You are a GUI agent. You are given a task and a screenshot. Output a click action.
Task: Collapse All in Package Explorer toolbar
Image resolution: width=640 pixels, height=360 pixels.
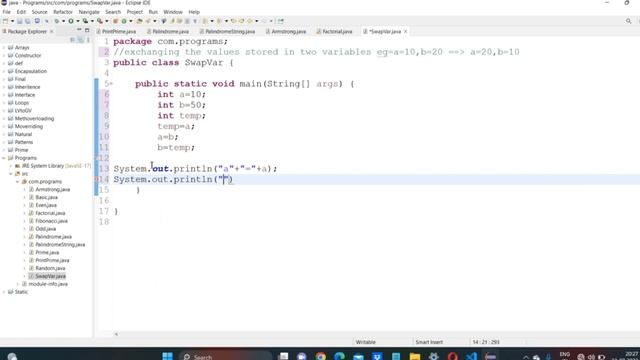click(x=73, y=40)
